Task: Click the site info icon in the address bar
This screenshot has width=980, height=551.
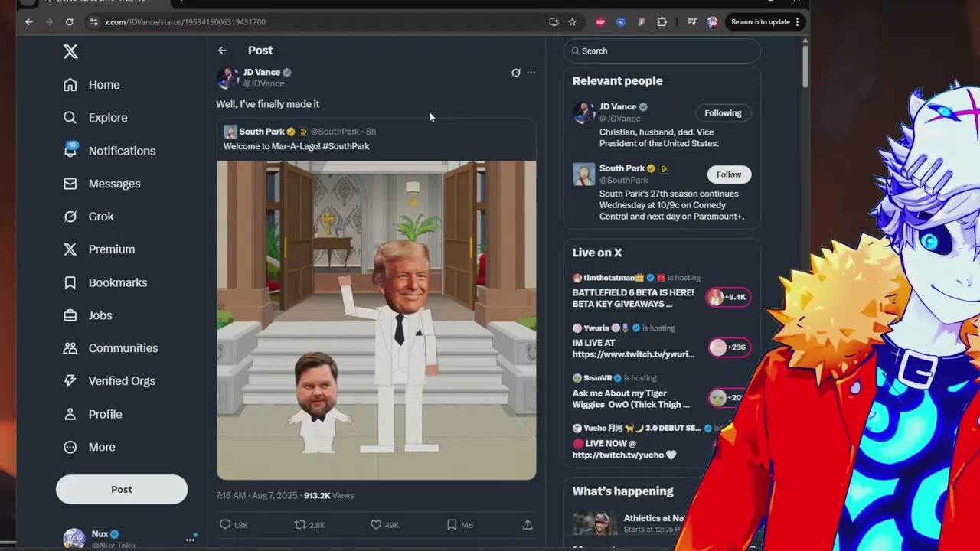Action: tap(93, 22)
